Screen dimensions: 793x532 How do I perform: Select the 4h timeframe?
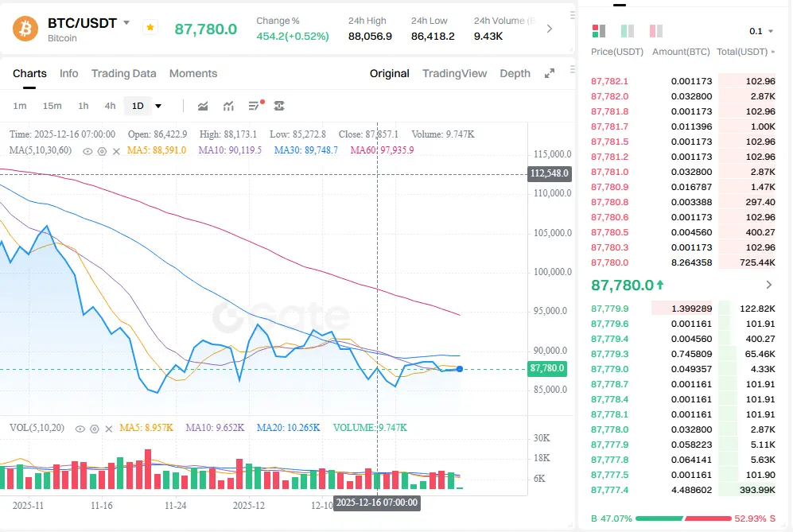(110, 106)
